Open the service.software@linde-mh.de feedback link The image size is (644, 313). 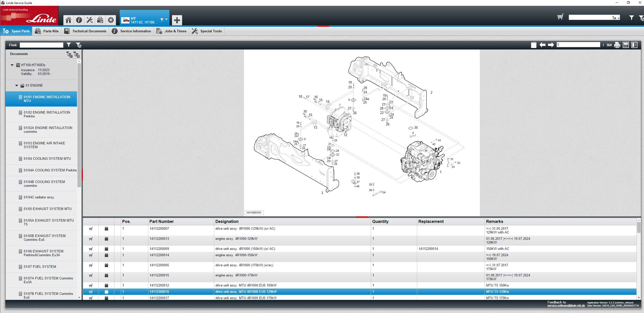[x=566, y=306]
